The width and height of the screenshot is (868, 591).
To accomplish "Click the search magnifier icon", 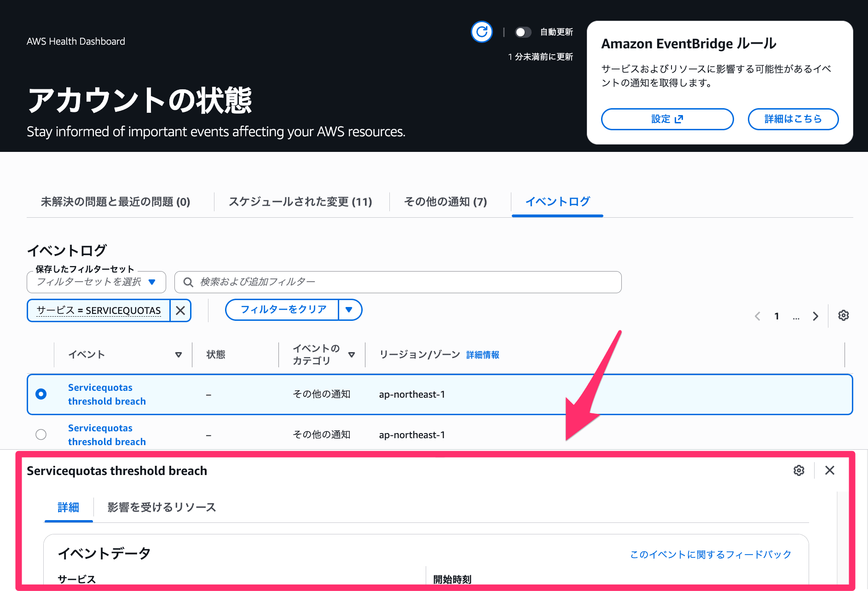I will [188, 282].
